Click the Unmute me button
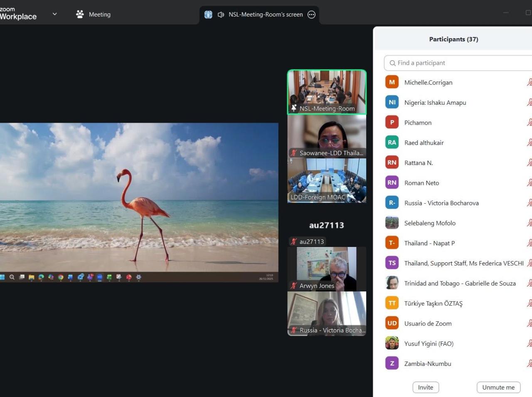The height and width of the screenshot is (397, 532). [x=498, y=387]
